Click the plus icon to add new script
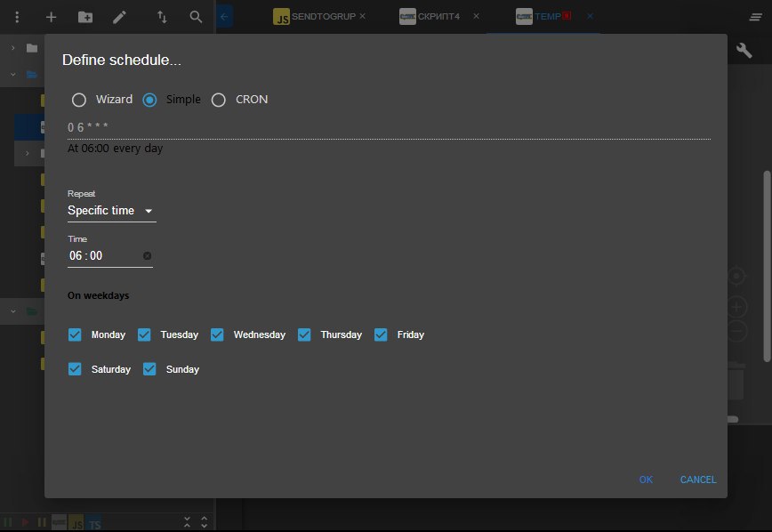The height and width of the screenshot is (532, 772). pos(52,17)
